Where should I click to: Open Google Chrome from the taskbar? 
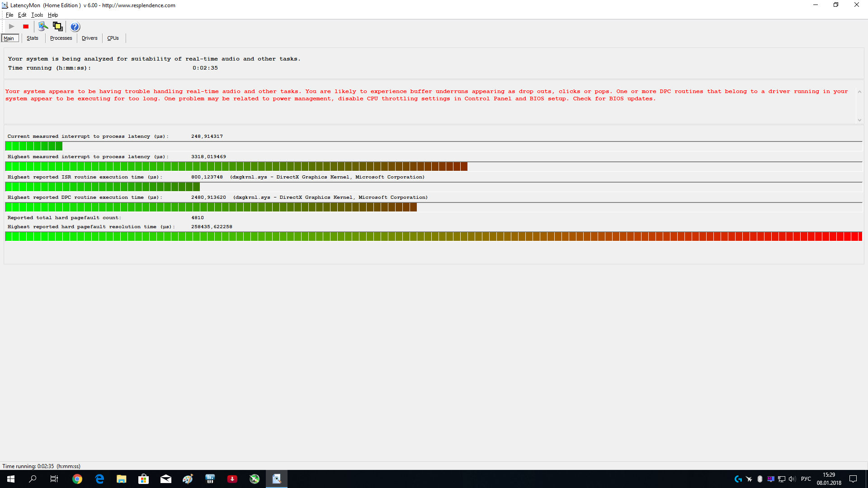point(77,479)
